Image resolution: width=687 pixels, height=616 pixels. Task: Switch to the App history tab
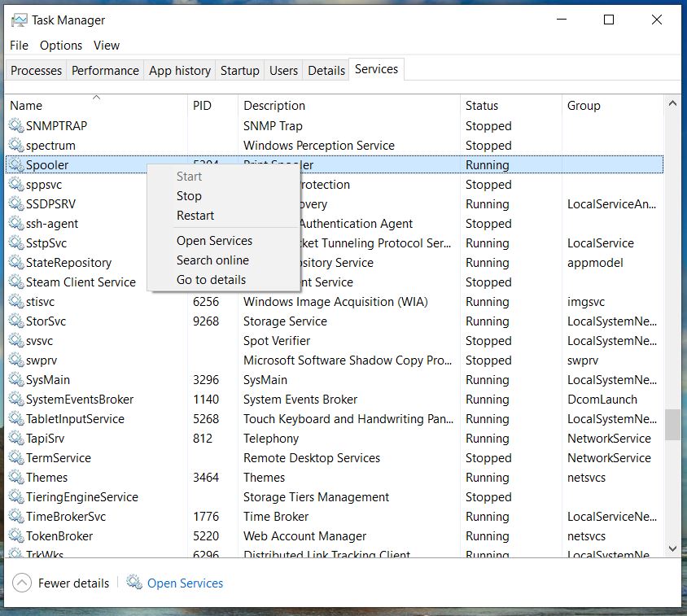coord(180,71)
